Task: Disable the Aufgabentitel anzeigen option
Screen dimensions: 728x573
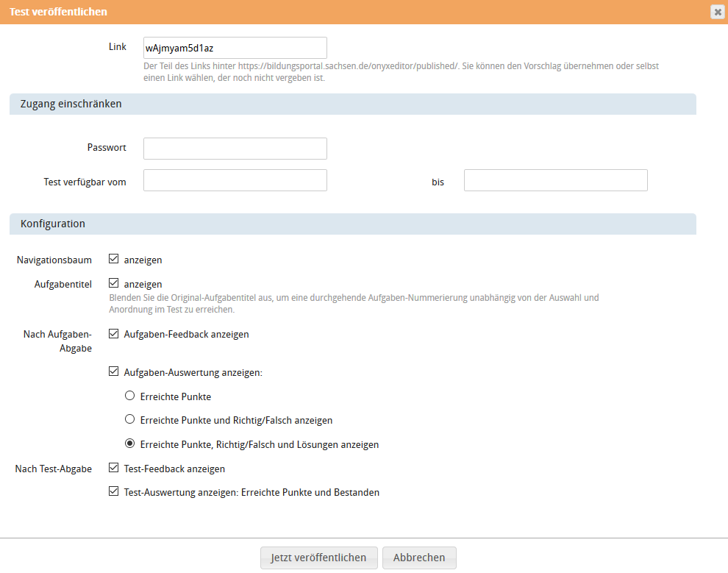Action: click(114, 282)
